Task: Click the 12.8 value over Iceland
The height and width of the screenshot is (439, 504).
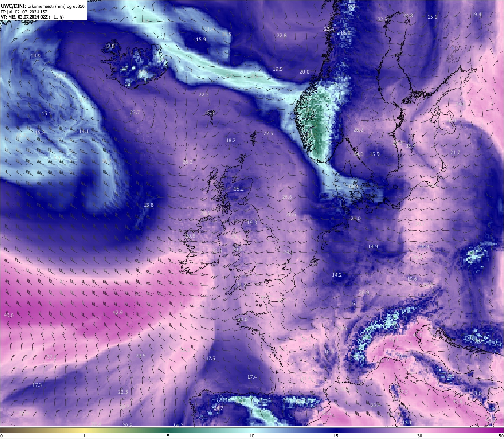Action: pyautogui.click(x=109, y=46)
